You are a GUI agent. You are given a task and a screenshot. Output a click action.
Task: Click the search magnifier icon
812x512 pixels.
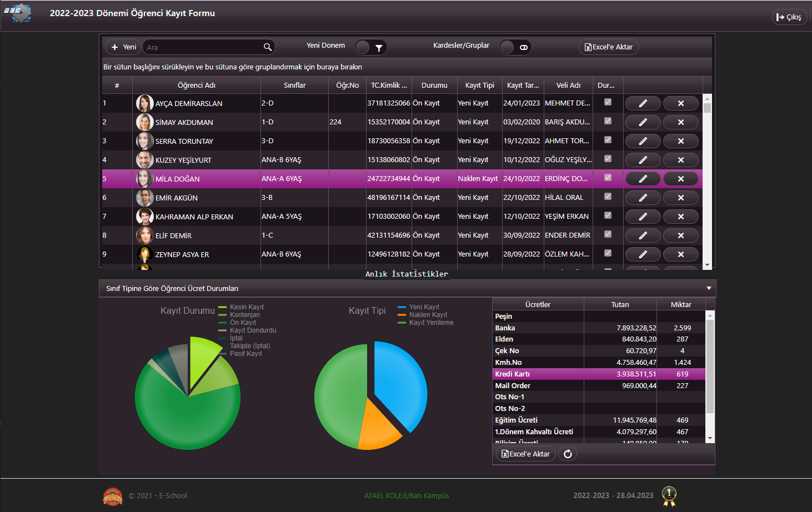click(268, 47)
